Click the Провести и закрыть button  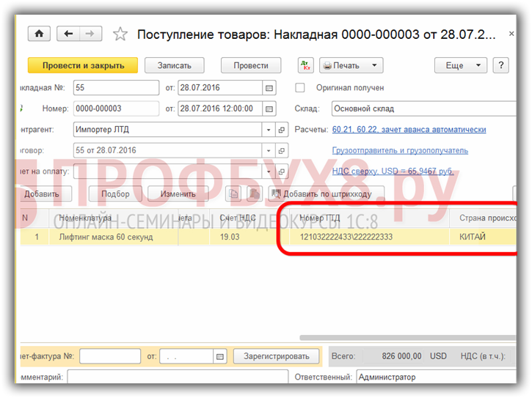pyautogui.click(x=83, y=65)
